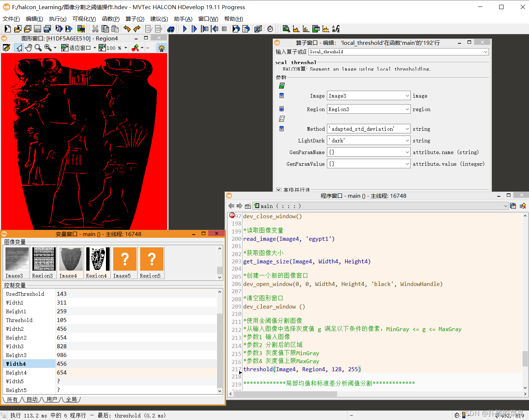Open the OCR training file browser icon

click(x=336, y=29)
